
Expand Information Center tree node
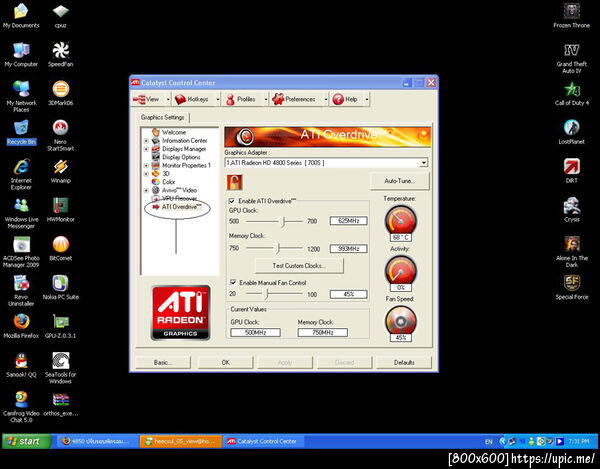[146, 141]
